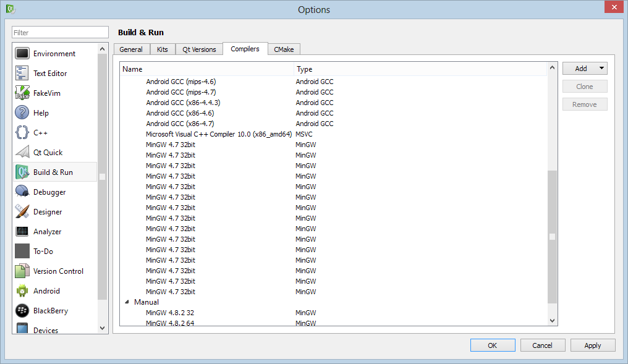Image resolution: width=628 pixels, height=364 pixels.
Task: Open the Android robot icon
Action: click(22, 291)
